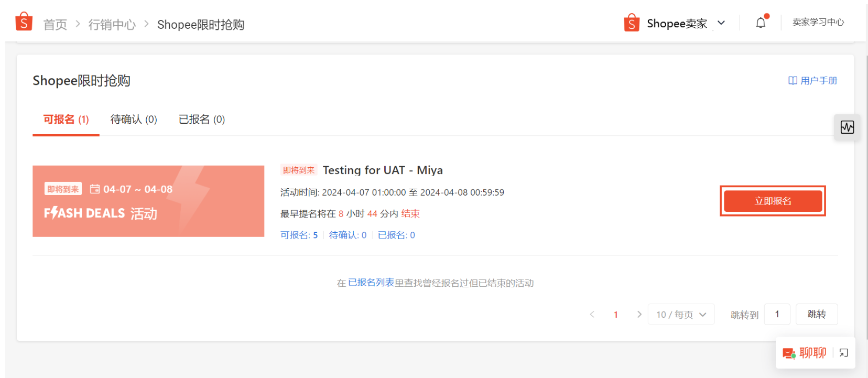
Task: Click the 待确认: 0 count link
Action: click(348, 235)
